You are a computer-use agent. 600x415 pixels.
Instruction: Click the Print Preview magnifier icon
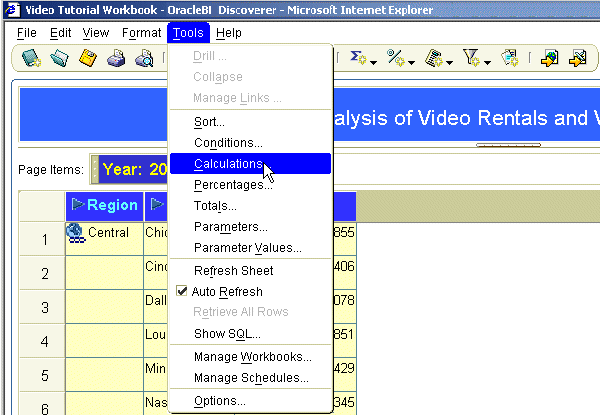pos(144,58)
